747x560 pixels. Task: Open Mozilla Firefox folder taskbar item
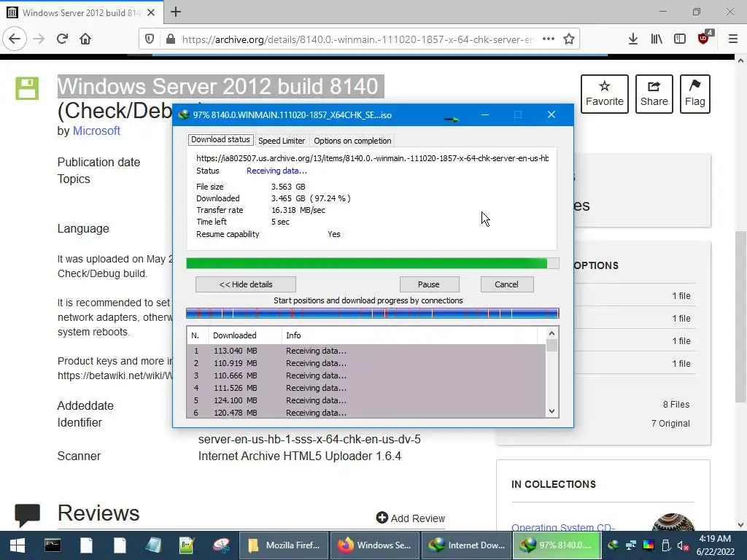pyautogui.click(x=284, y=545)
